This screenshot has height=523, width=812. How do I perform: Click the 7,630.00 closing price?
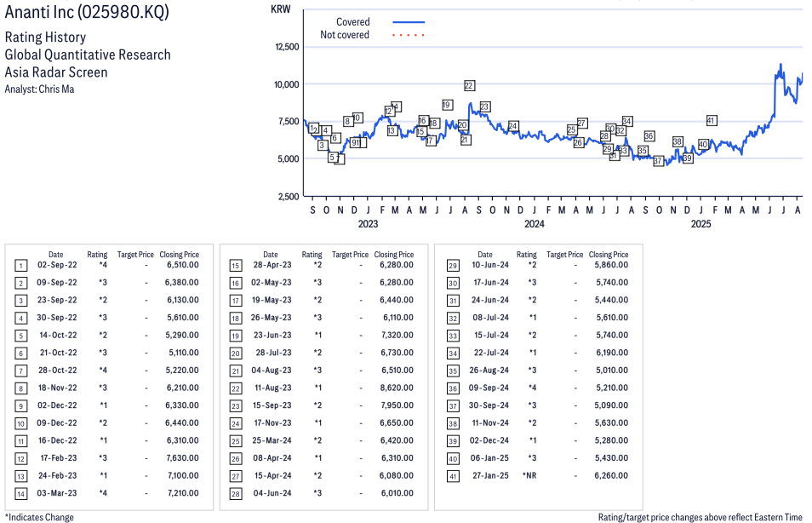point(183,457)
